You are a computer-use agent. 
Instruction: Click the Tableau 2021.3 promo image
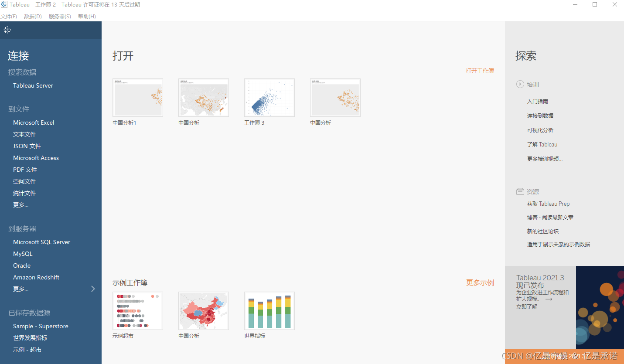pyautogui.click(x=600, y=307)
